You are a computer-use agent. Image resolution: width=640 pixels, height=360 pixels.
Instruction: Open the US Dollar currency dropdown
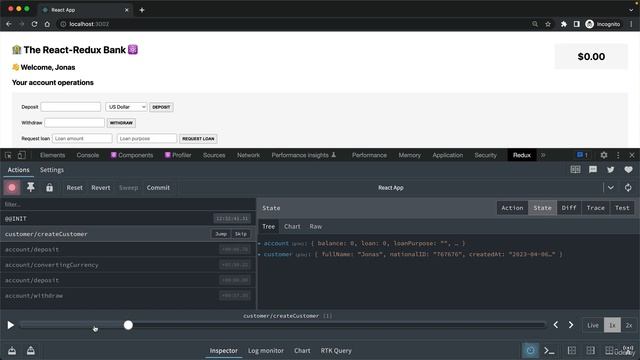pyautogui.click(x=126, y=107)
